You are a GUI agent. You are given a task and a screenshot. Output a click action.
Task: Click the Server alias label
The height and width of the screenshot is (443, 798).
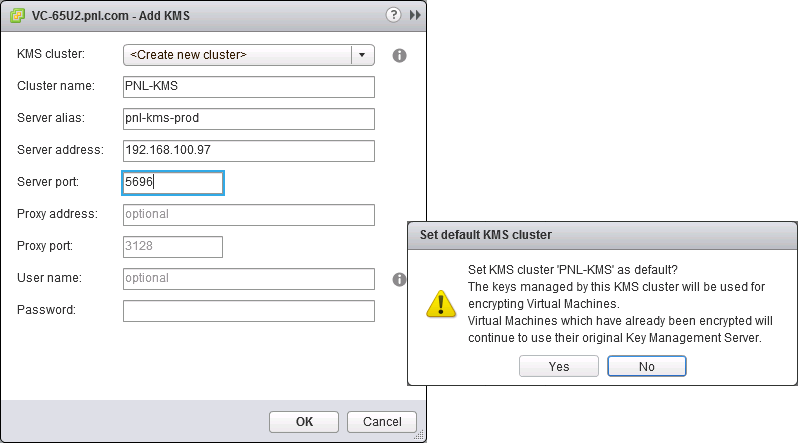point(51,118)
